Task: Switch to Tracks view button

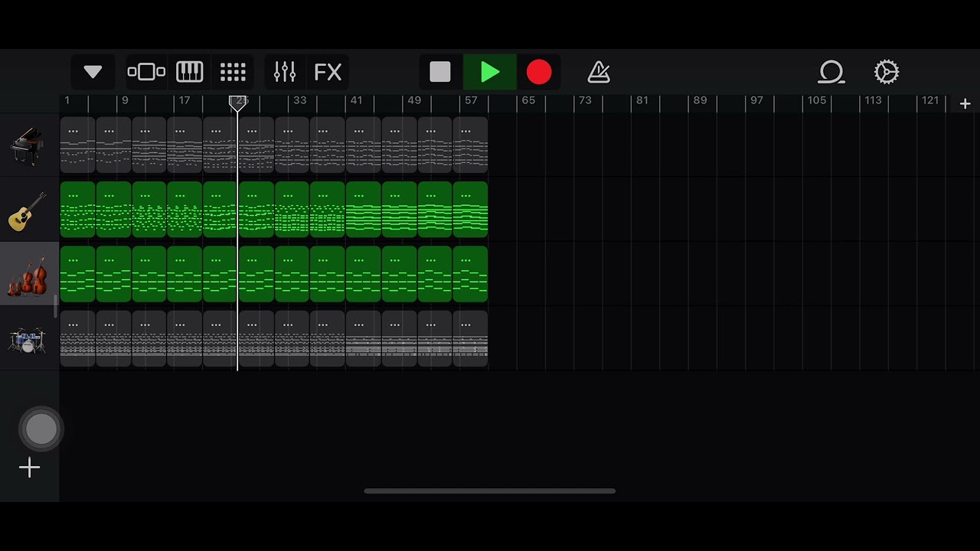Action: 146,72
